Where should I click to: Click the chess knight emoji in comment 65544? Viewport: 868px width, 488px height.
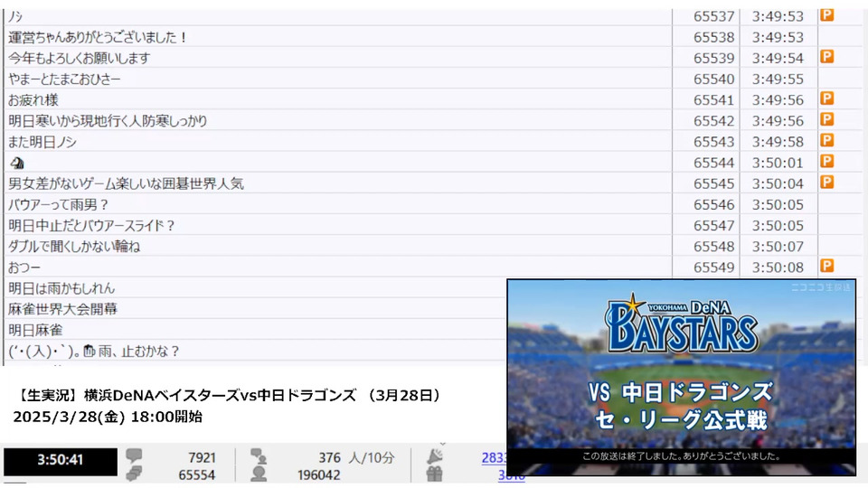click(x=17, y=163)
